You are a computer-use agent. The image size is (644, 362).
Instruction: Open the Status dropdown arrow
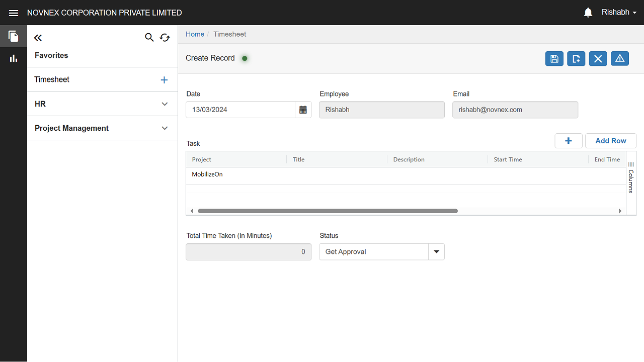[x=436, y=252]
